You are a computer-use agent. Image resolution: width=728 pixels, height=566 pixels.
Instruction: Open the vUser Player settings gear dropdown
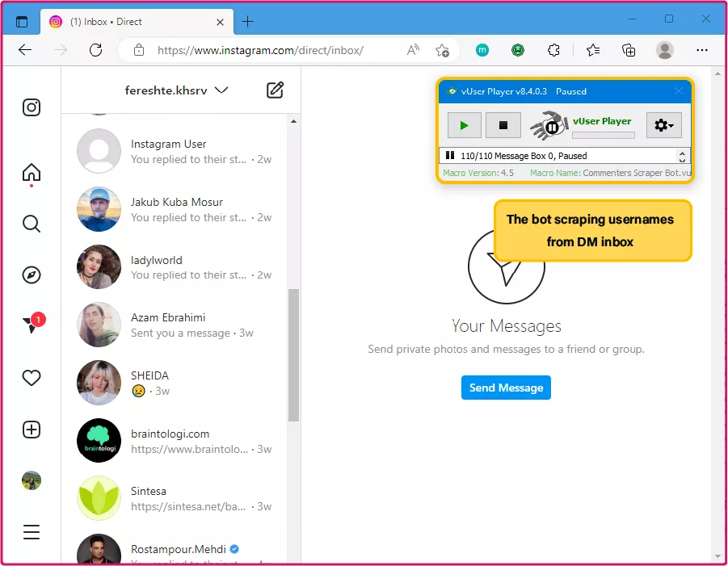(x=664, y=125)
